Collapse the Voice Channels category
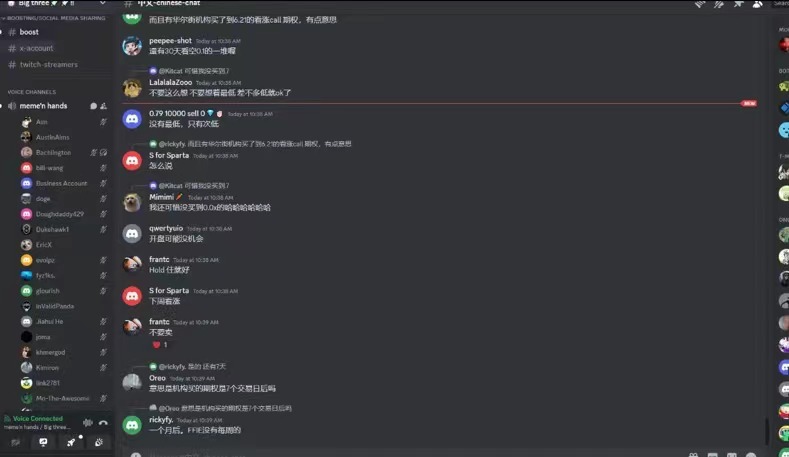 [x=31, y=92]
